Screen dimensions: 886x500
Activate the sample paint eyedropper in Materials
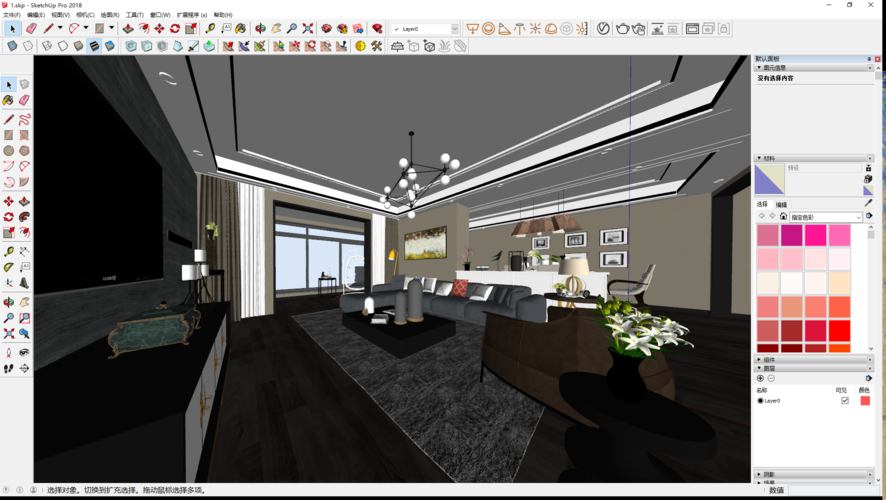pos(868,203)
